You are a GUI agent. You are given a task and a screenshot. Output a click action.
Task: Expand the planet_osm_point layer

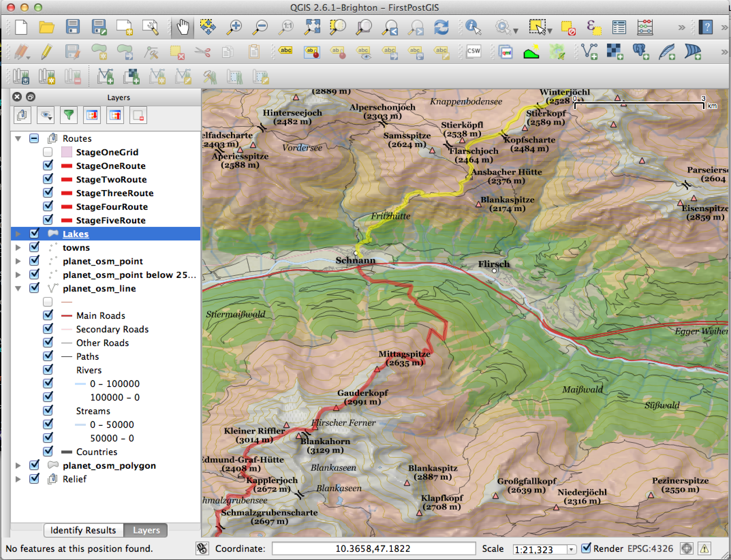18,261
